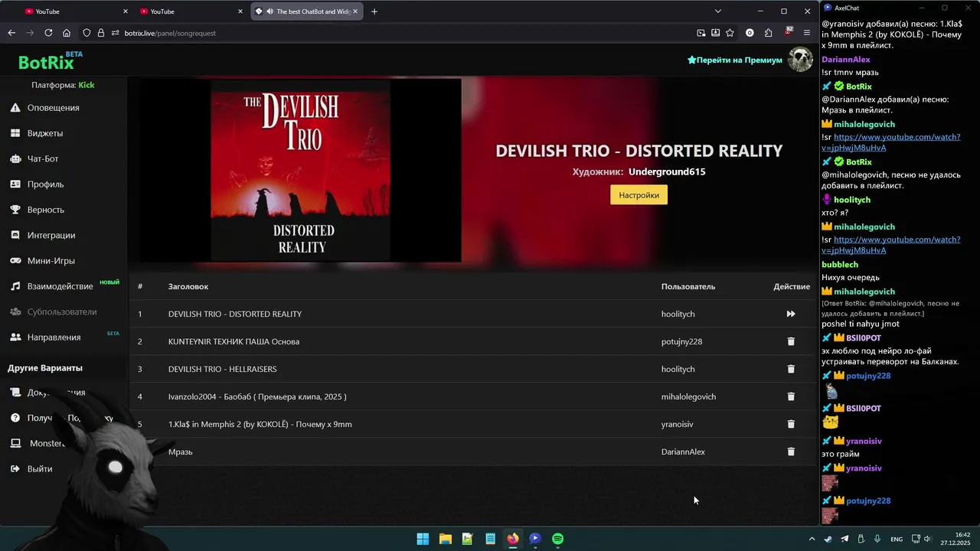Screen dimensions: 980x551
Task: Click DariannAlex in the user column
Action: [x=683, y=452]
